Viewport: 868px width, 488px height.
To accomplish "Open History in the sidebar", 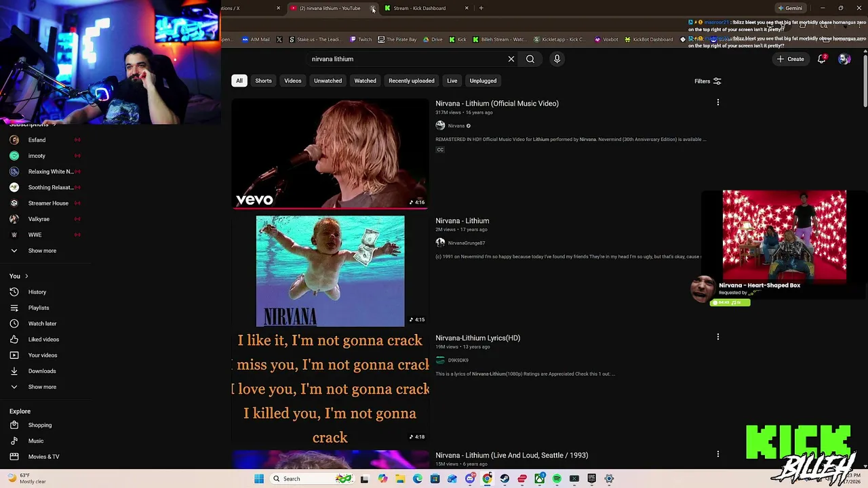I will 37,292.
